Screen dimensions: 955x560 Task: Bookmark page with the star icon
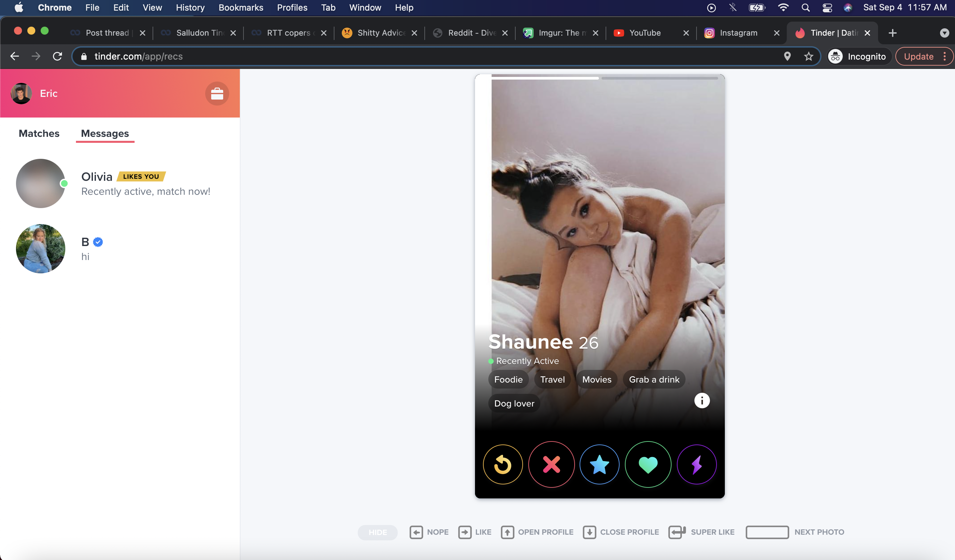(808, 57)
